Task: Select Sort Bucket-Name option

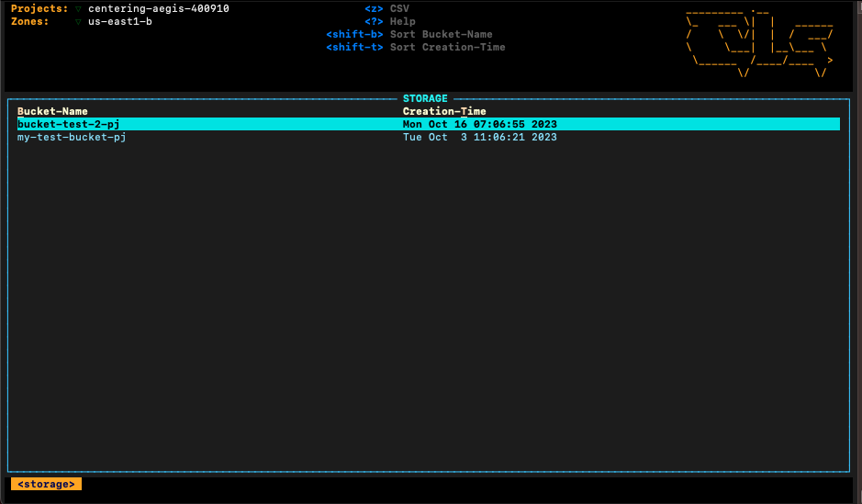Action: (441, 34)
